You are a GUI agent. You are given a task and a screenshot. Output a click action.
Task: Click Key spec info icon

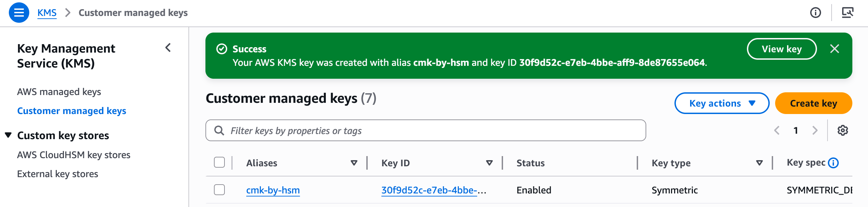tap(833, 163)
